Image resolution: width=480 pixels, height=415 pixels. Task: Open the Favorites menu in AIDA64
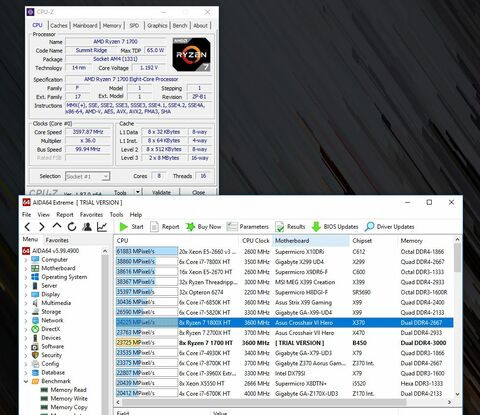point(91,215)
